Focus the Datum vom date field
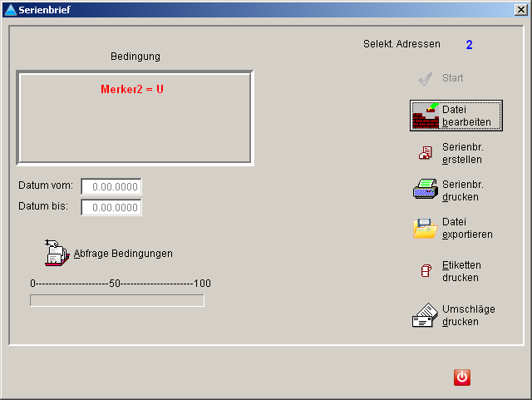532x400 pixels. click(111, 186)
